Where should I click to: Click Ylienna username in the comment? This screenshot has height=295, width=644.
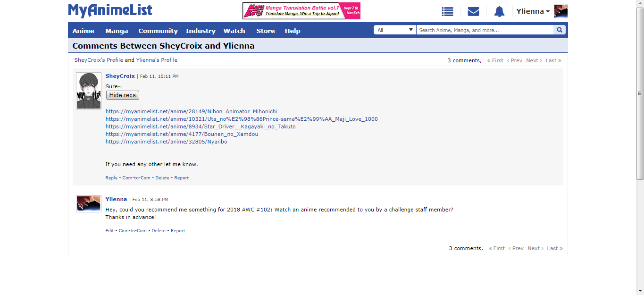click(116, 199)
